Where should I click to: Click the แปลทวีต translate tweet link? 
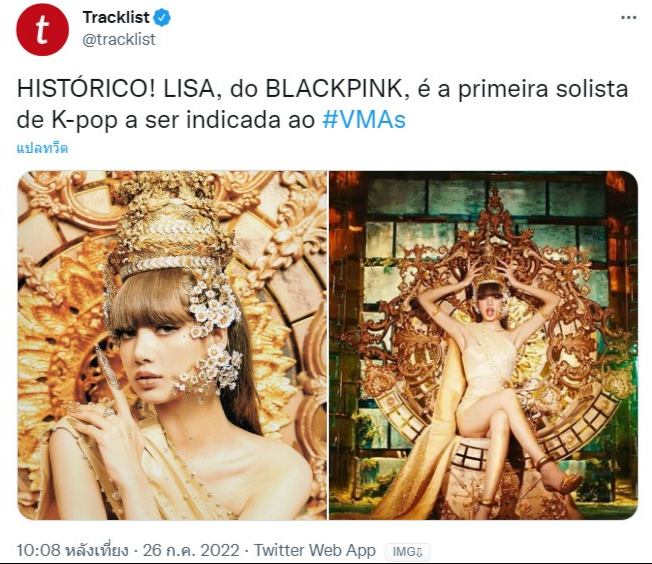coord(42,148)
